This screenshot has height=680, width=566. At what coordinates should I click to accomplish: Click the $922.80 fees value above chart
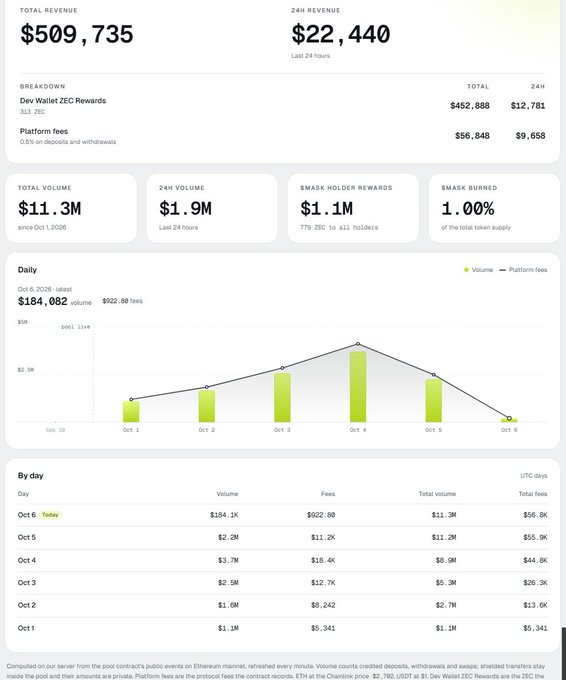[x=115, y=301]
